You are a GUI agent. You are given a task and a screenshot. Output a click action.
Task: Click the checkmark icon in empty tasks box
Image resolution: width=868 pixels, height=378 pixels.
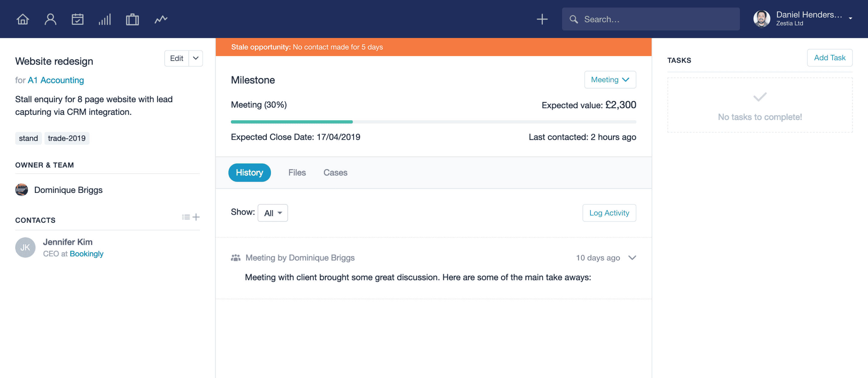(760, 97)
